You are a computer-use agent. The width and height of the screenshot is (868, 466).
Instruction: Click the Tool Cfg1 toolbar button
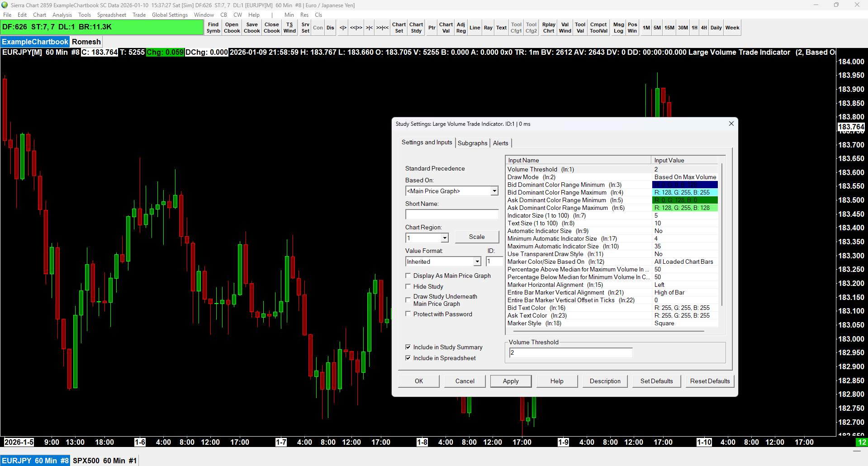coord(516,28)
